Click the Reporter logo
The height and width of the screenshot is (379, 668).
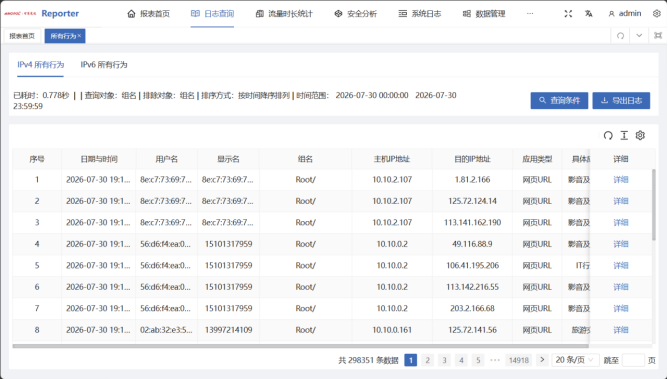click(x=41, y=14)
